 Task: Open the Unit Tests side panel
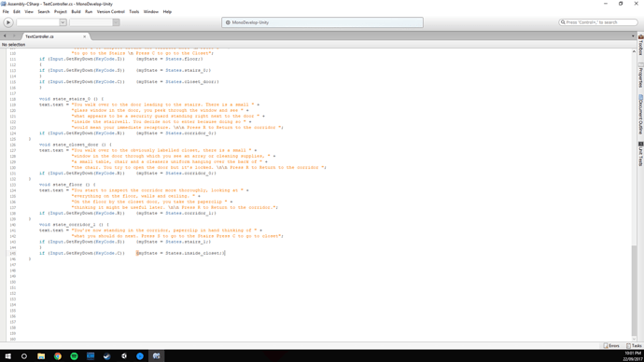pos(640,154)
